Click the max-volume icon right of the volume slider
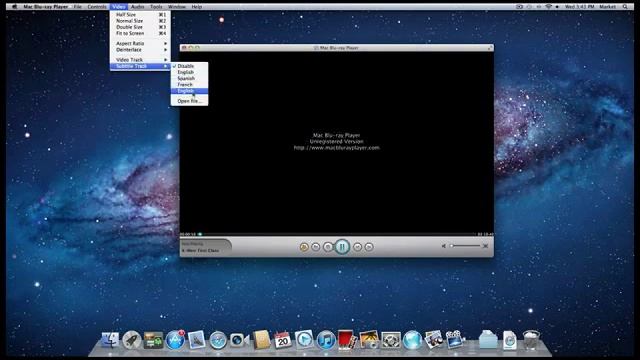This screenshot has height=360, width=640. pyautogui.click(x=485, y=246)
